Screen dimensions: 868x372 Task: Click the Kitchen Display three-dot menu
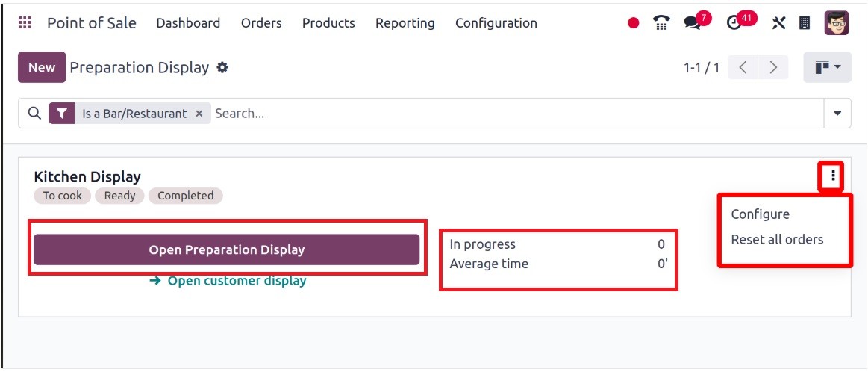pyautogui.click(x=833, y=176)
